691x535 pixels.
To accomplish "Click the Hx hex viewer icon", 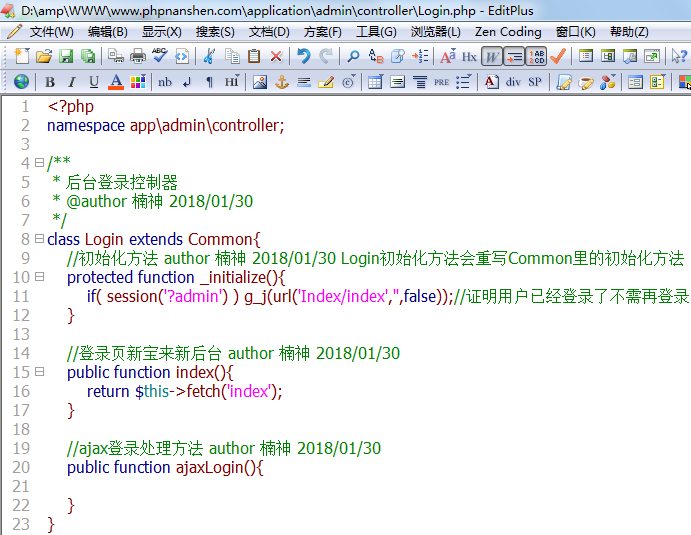I will tap(469, 56).
